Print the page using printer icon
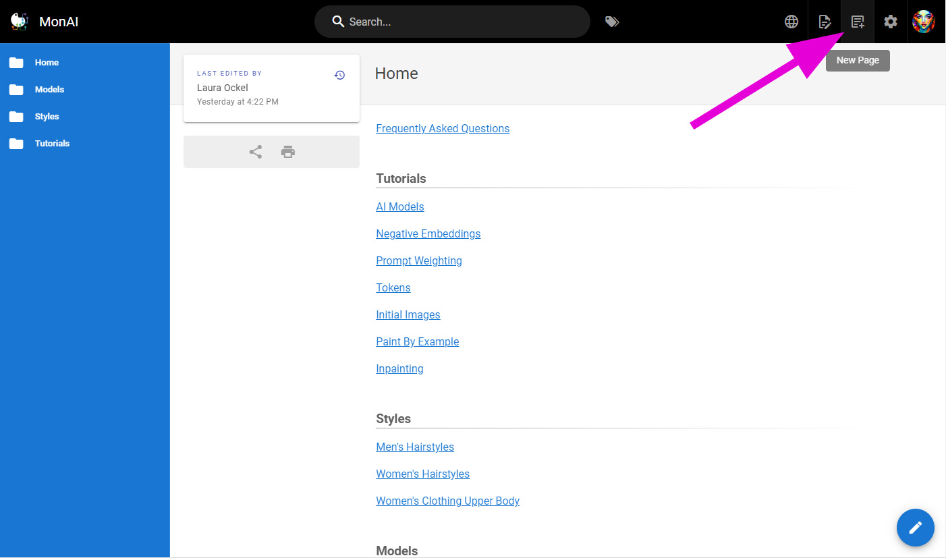Screen dimensions: 946x560 pyautogui.click(x=288, y=152)
